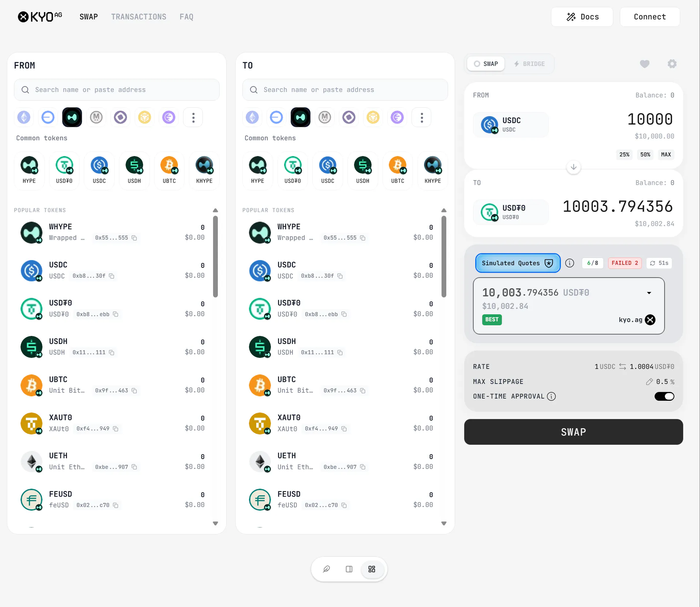700x607 pixels.
Task: Click the FAILED 2 badge
Action: 625,263
